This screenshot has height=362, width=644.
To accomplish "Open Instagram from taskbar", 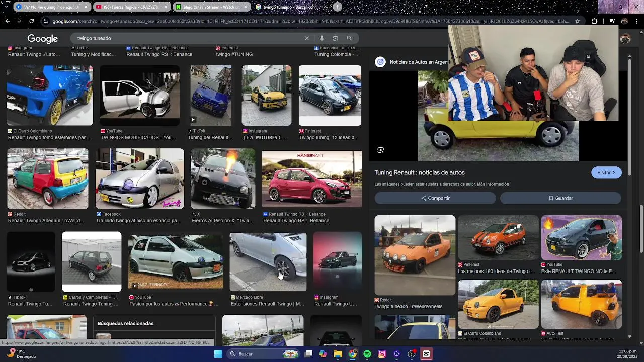I will (382, 354).
